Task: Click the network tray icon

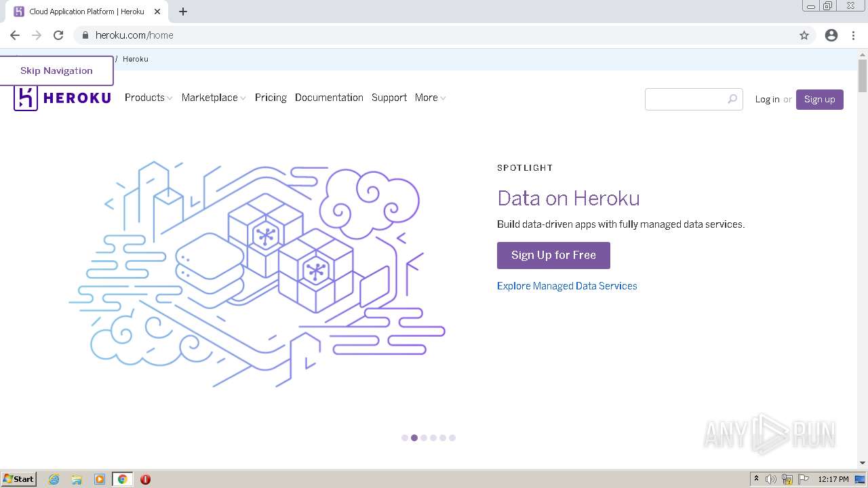Action: point(787,479)
